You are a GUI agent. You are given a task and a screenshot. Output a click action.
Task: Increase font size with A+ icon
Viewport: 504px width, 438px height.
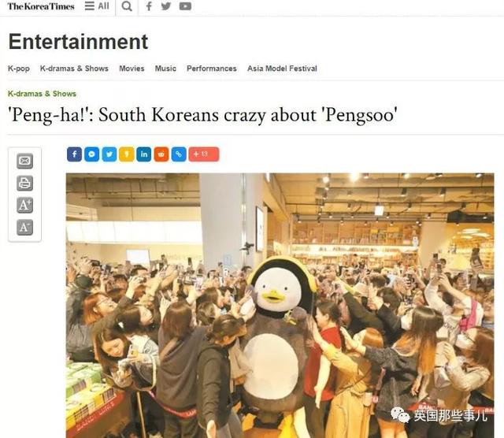click(24, 205)
